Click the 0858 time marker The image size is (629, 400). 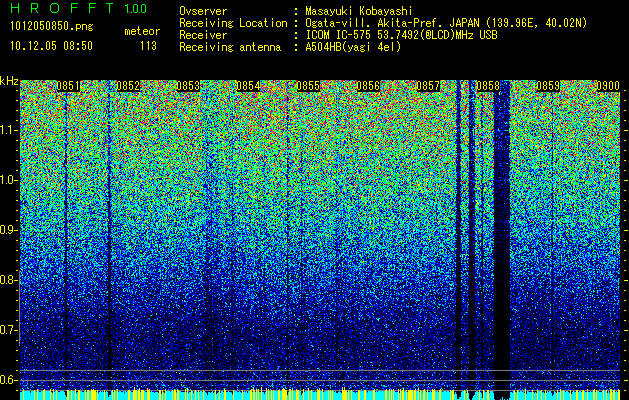pyautogui.click(x=488, y=86)
